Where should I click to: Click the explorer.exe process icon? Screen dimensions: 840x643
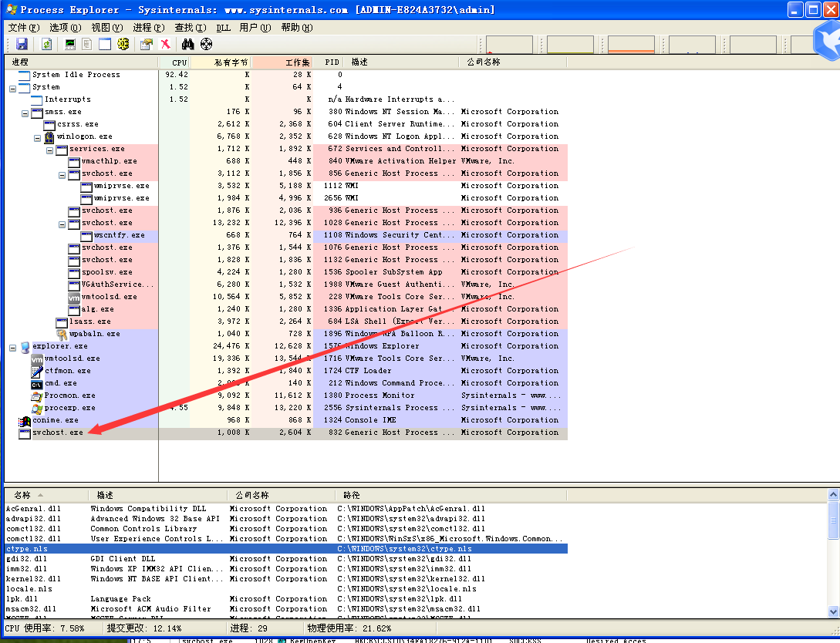tap(25, 347)
